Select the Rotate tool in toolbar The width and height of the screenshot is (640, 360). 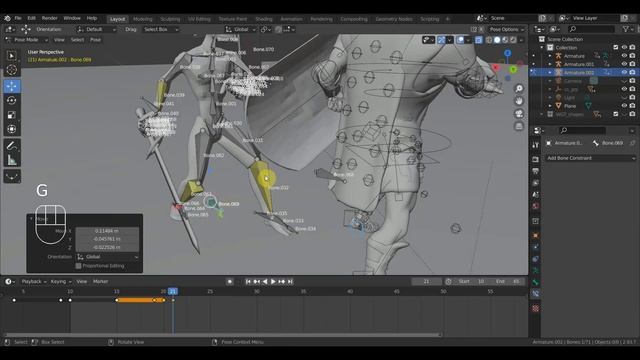pos(12,100)
